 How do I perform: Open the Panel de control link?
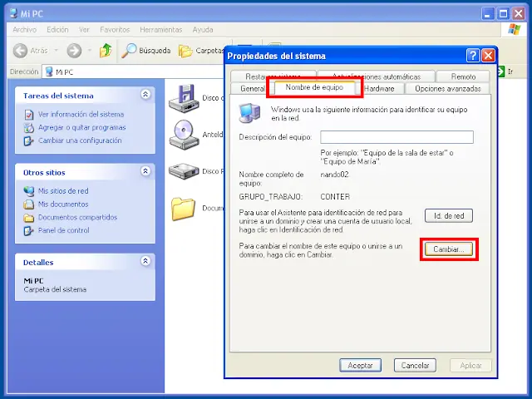63,230
